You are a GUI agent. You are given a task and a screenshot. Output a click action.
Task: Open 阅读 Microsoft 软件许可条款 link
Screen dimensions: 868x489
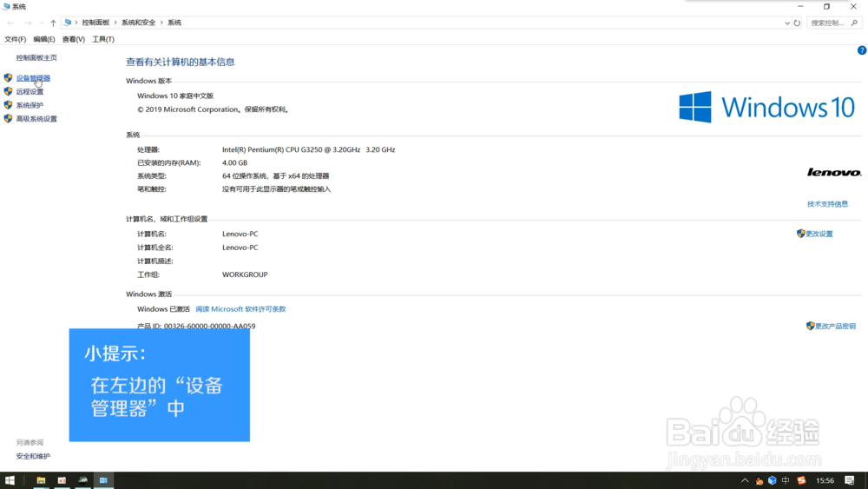pos(240,309)
